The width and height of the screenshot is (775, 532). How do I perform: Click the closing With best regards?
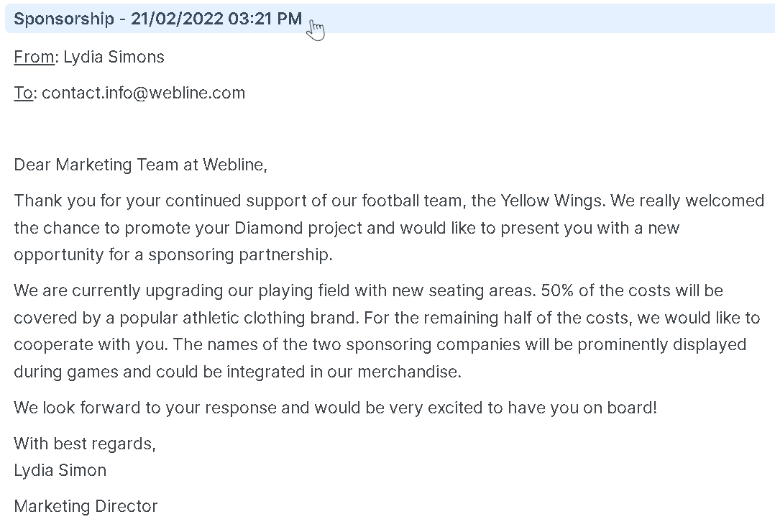pos(85,444)
